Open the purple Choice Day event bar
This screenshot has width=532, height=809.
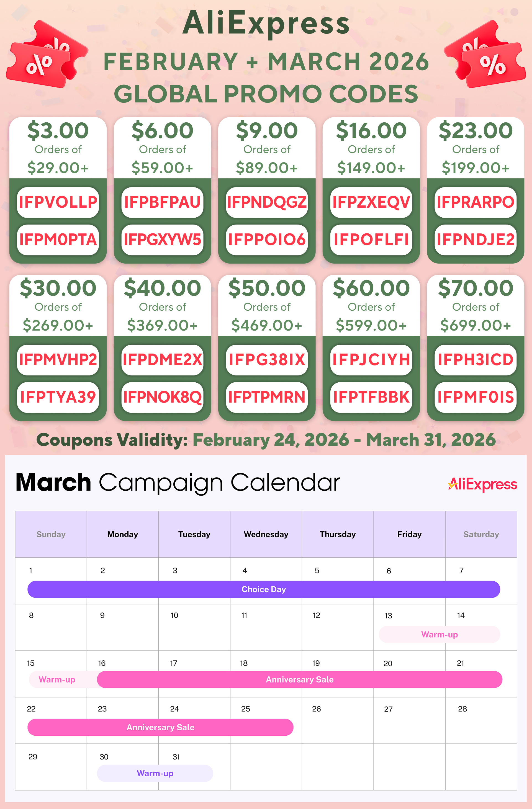[x=263, y=589]
